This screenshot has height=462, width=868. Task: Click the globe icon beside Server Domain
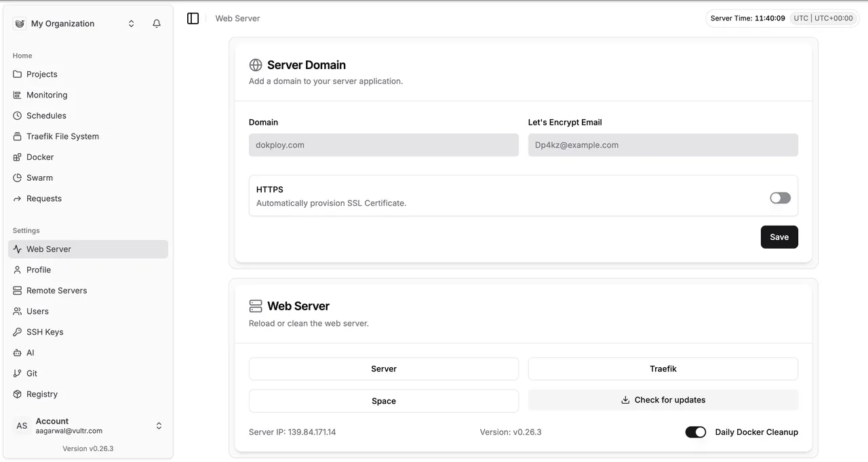click(256, 65)
